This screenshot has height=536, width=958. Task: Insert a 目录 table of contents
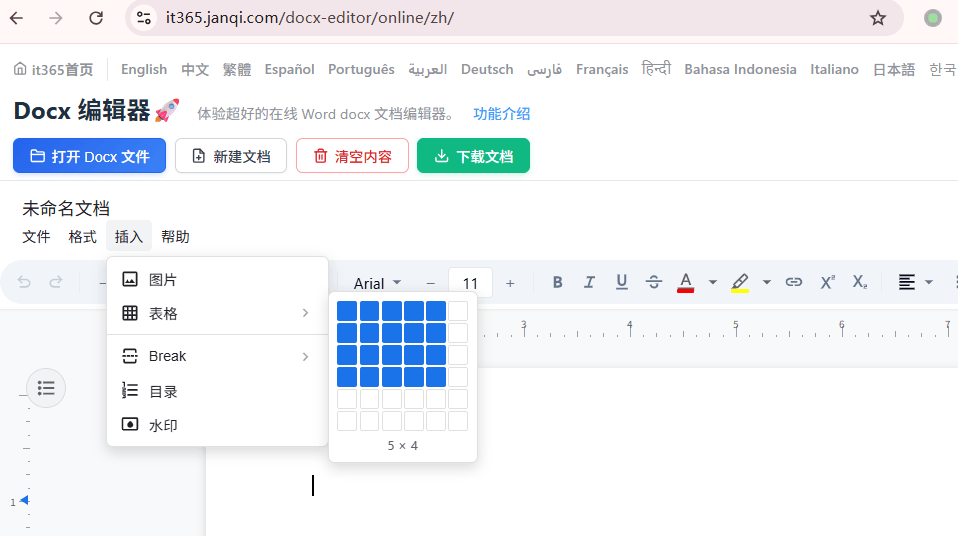point(218,391)
